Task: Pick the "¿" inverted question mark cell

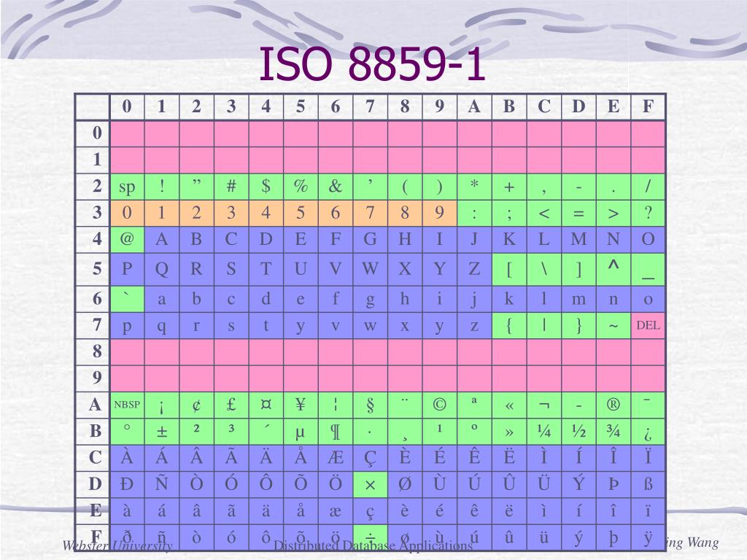Action: (x=648, y=432)
